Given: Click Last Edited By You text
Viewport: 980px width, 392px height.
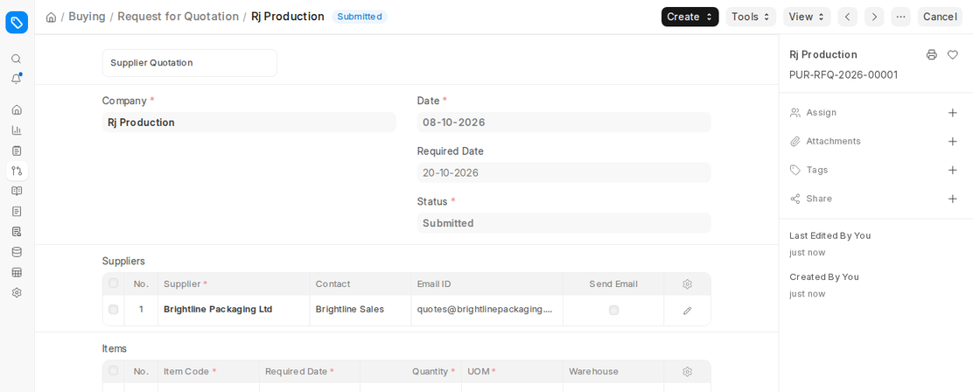Looking at the screenshot, I should pos(830,235).
